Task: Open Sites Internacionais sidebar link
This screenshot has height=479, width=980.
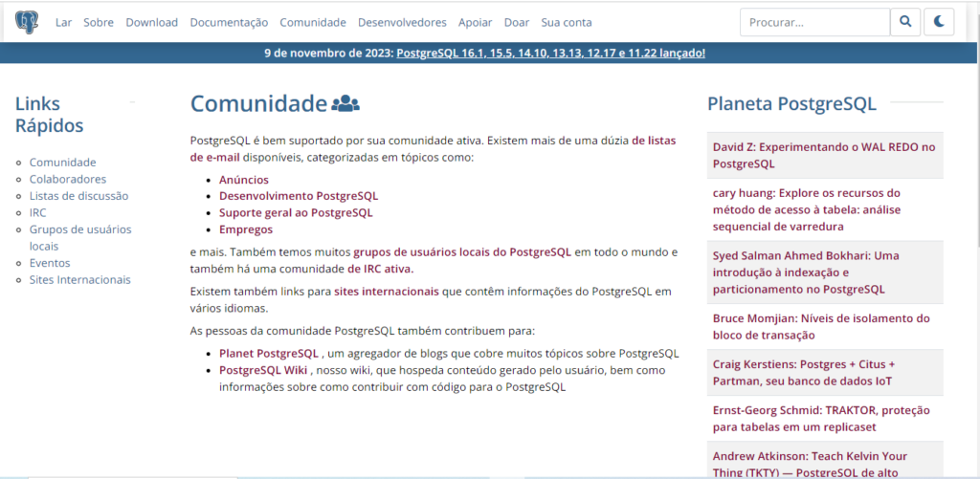Action: click(80, 280)
